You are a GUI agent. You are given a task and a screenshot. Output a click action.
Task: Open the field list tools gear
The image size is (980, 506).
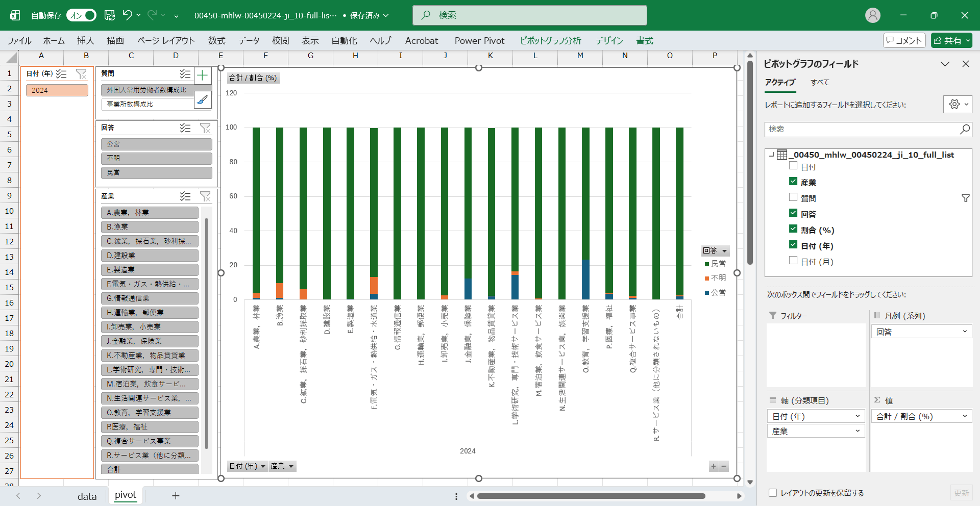click(957, 104)
